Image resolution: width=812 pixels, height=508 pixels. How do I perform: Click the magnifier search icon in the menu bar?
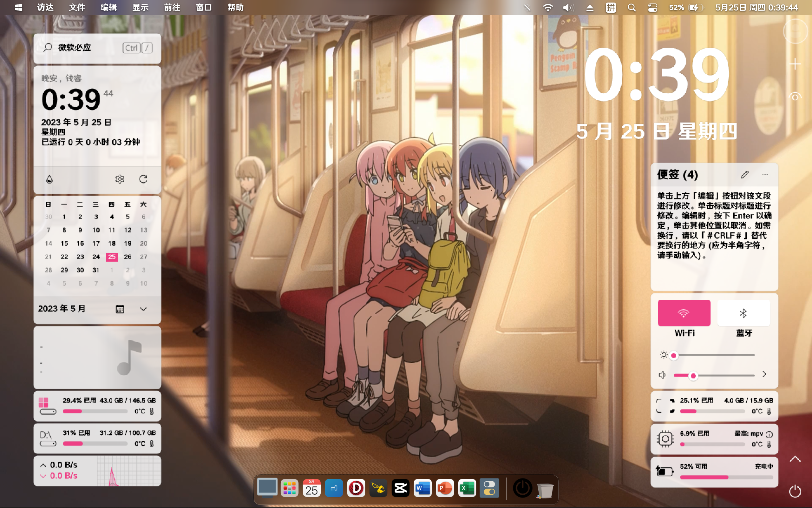[x=632, y=7]
